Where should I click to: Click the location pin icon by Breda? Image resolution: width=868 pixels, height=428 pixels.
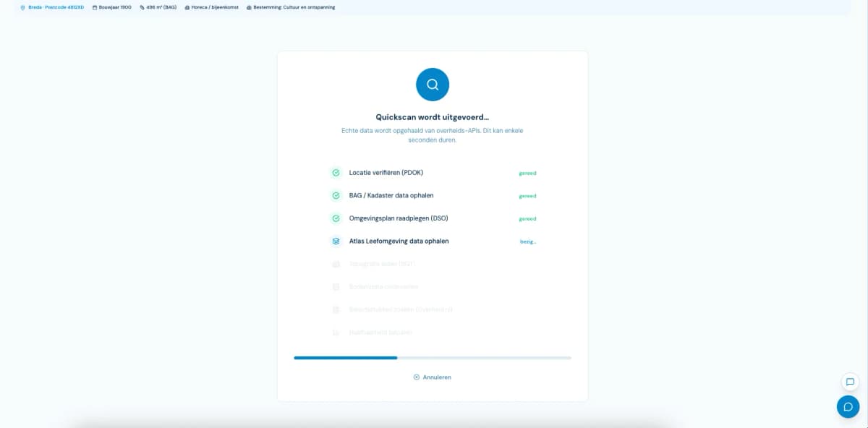point(22,7)
